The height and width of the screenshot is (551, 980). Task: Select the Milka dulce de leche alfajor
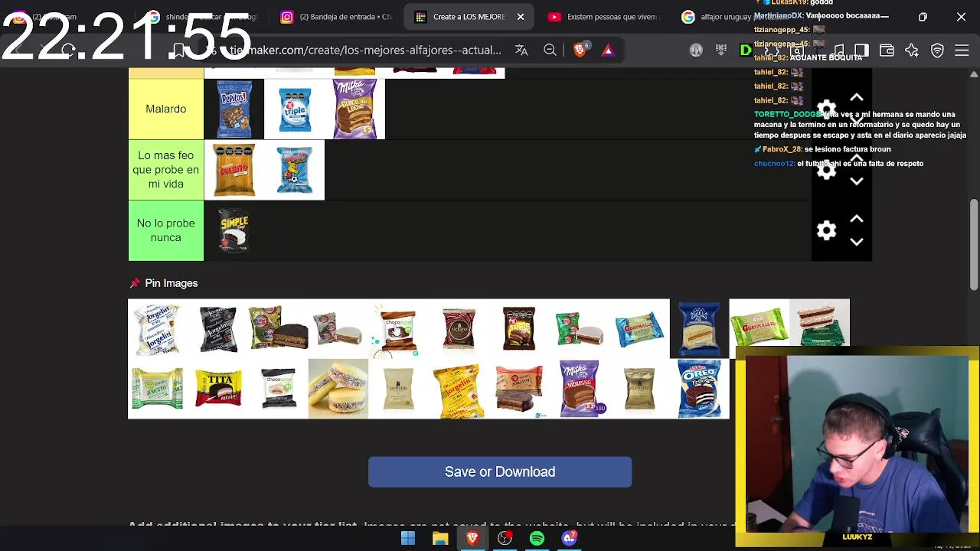point(355,109)
